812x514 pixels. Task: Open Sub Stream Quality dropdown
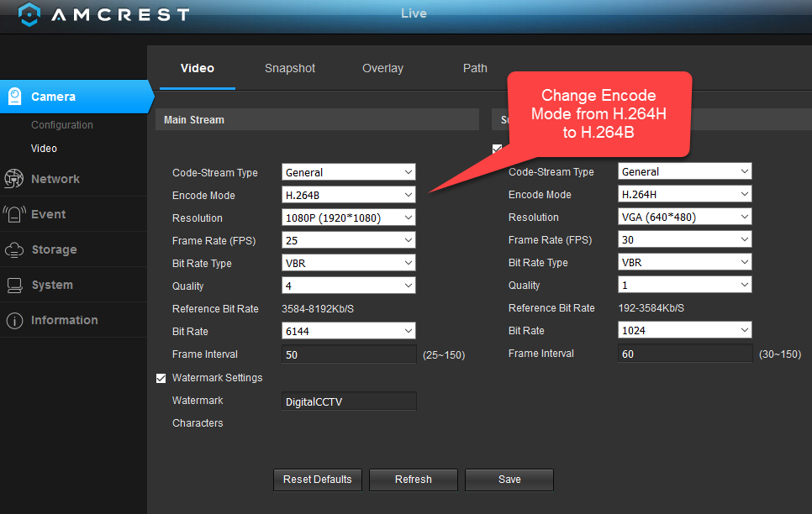point(684,286)
